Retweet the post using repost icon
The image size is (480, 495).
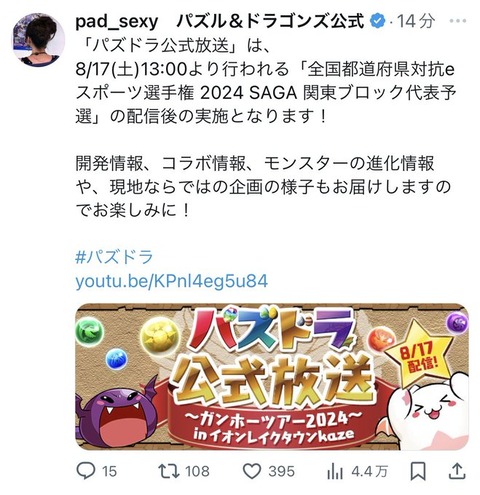pyautogui.click(x=168, y=471)
